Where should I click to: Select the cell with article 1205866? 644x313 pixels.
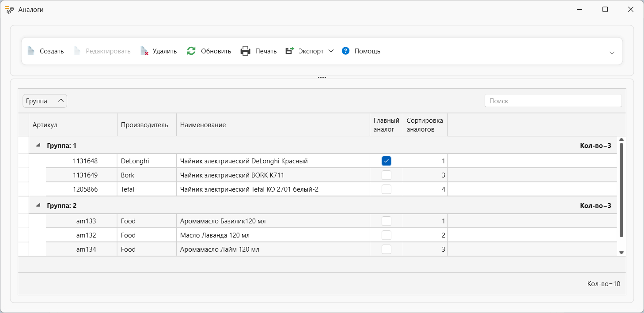pos(81,189)
